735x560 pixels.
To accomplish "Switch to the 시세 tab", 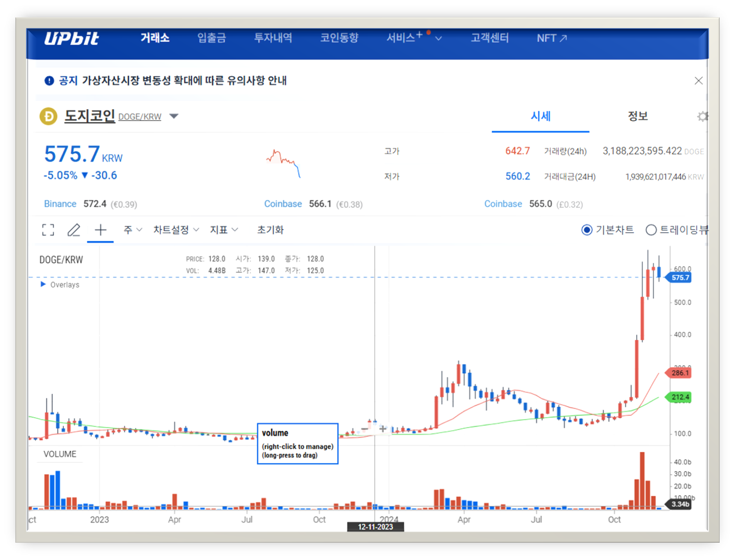I will click(x=541, y=116).
